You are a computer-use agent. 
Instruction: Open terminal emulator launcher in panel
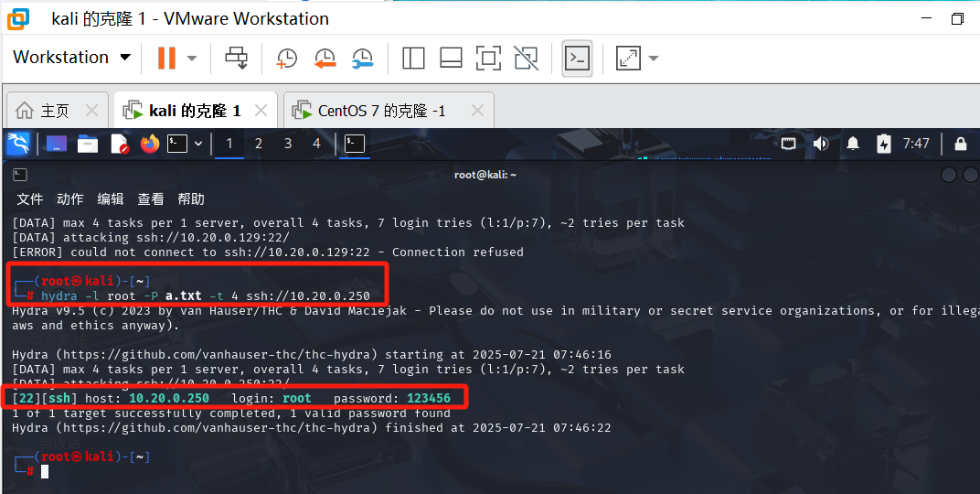point(177,144)
